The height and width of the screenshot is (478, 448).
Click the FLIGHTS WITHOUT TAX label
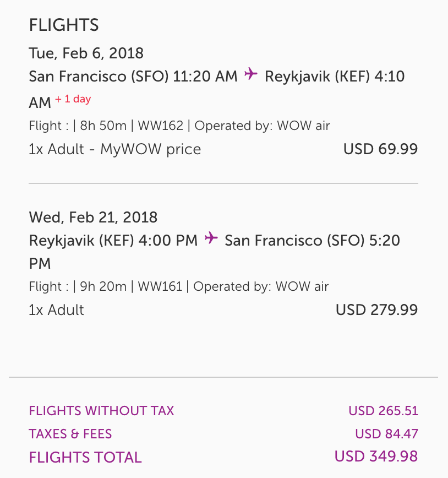[x=101, y=410]
